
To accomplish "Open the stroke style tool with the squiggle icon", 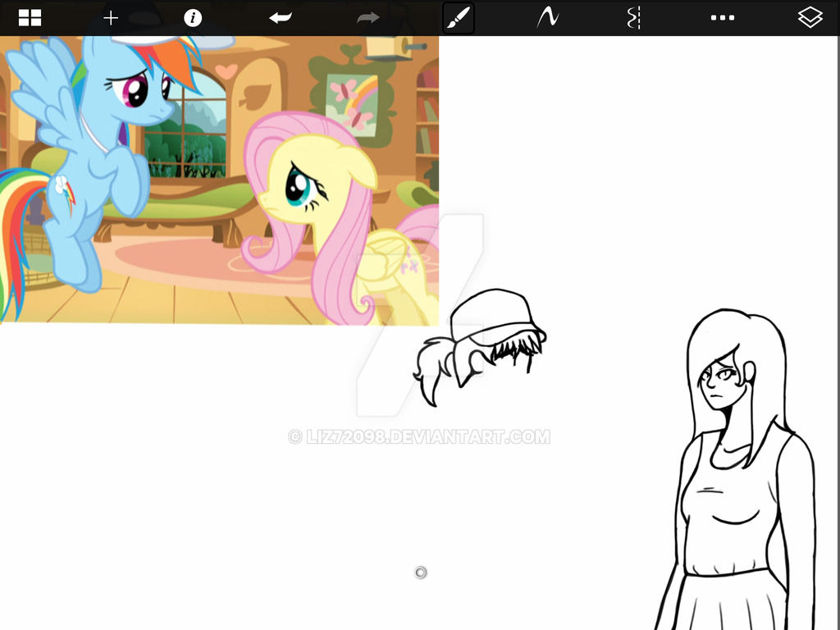I will coord(546,16).
